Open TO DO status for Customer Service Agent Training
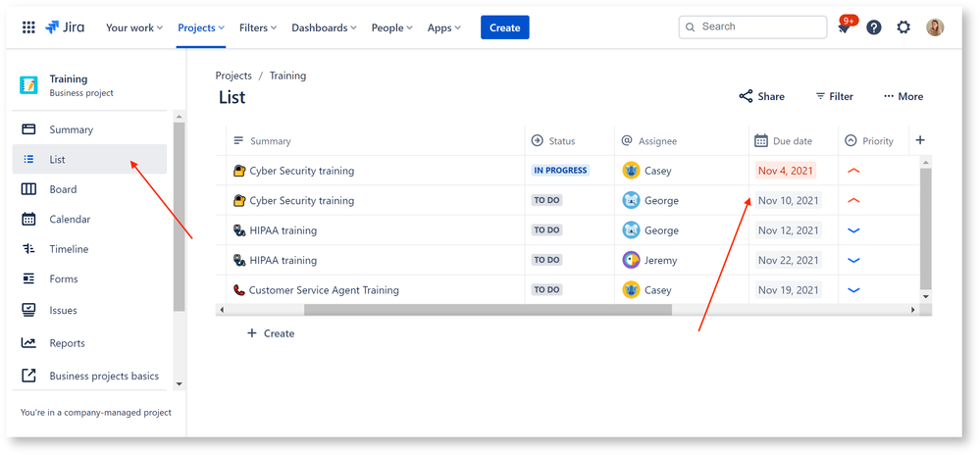The image size is (980, 455). [x=546, y=290]
